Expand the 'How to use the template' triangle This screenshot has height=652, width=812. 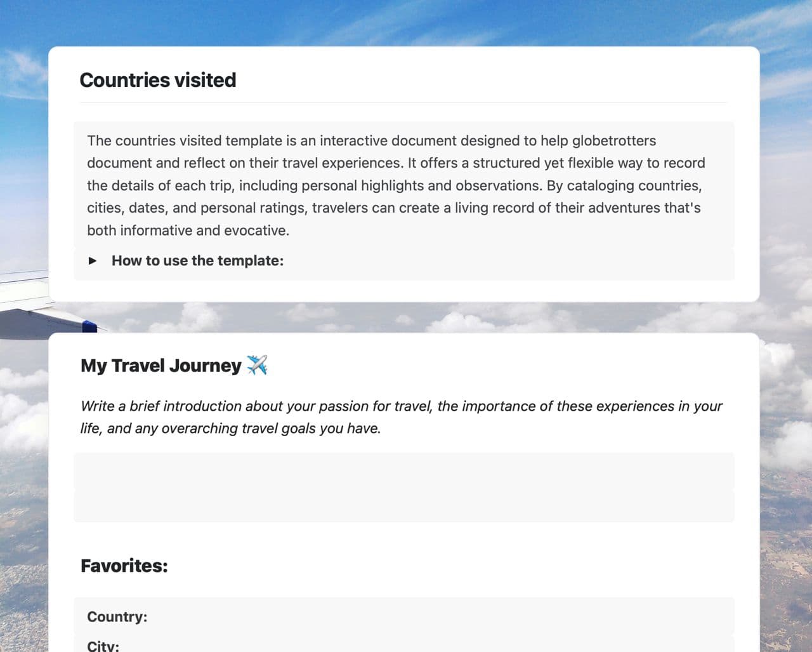click(x=93, y=261)
